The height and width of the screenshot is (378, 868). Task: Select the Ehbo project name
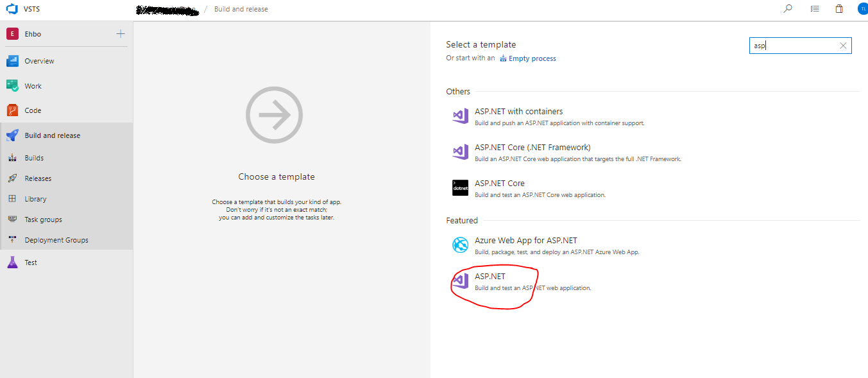coord(33,34)
